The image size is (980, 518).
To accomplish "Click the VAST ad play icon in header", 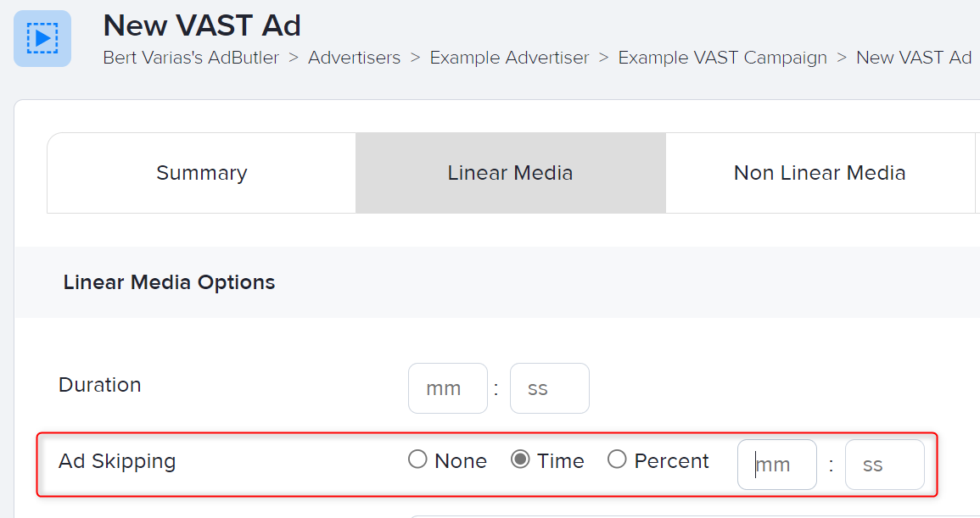I will point(42,38).
